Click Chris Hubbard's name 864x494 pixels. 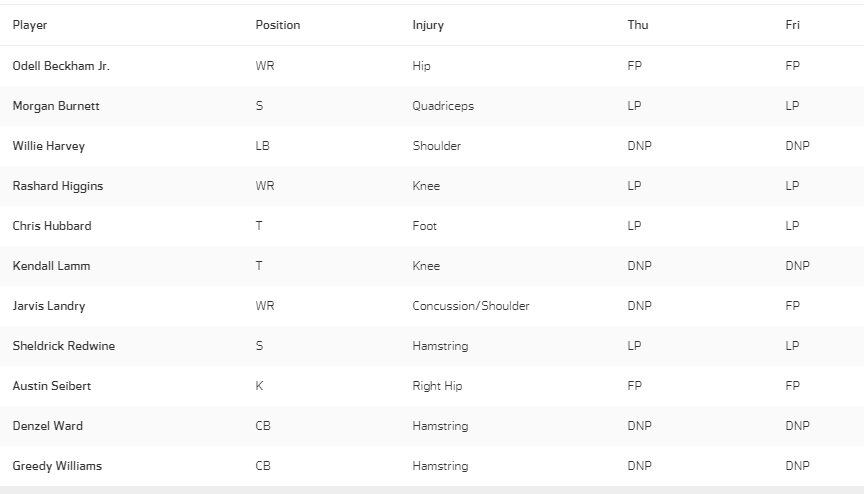(52, 226)
